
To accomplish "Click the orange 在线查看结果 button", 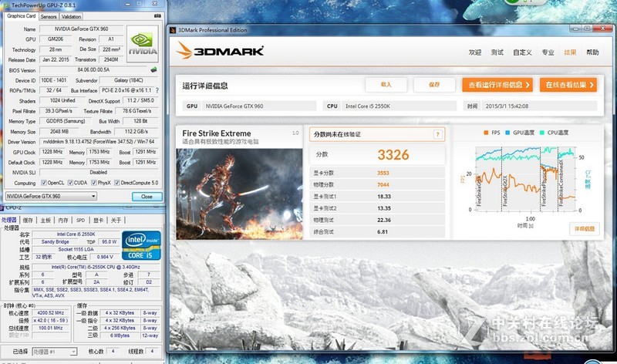I will [568, 85].
